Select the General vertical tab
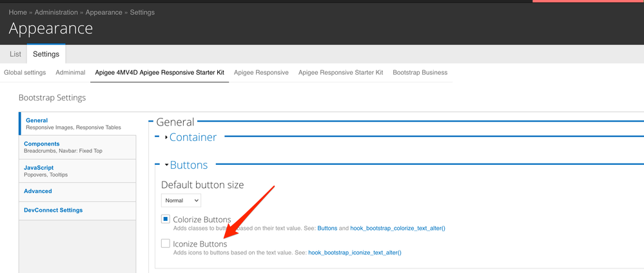Screen dimensions: 644x273 (77, 124)
